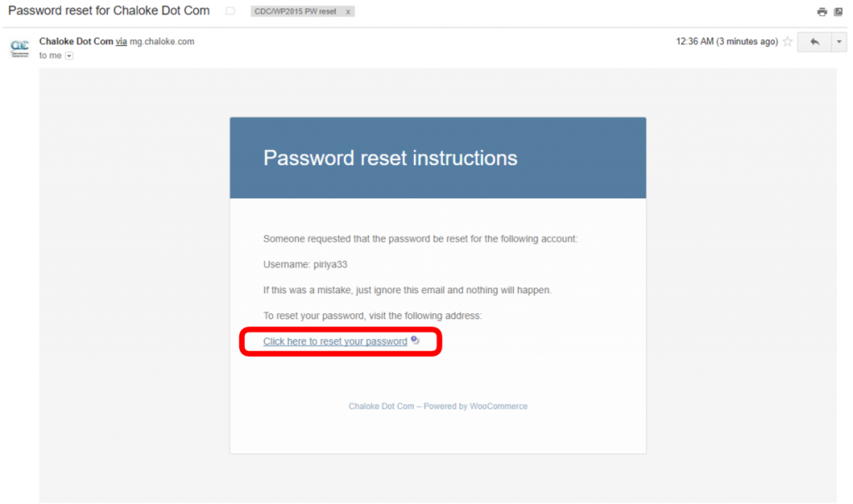
Task: Open the CDC/WP2015 PW reset label
Action: click(x=297, y=12)
